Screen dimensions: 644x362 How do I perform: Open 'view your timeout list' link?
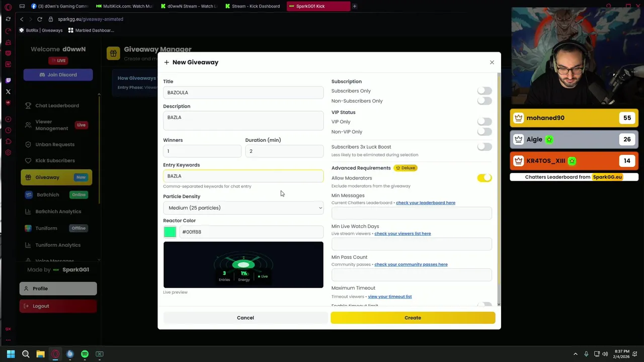(390, 297)
